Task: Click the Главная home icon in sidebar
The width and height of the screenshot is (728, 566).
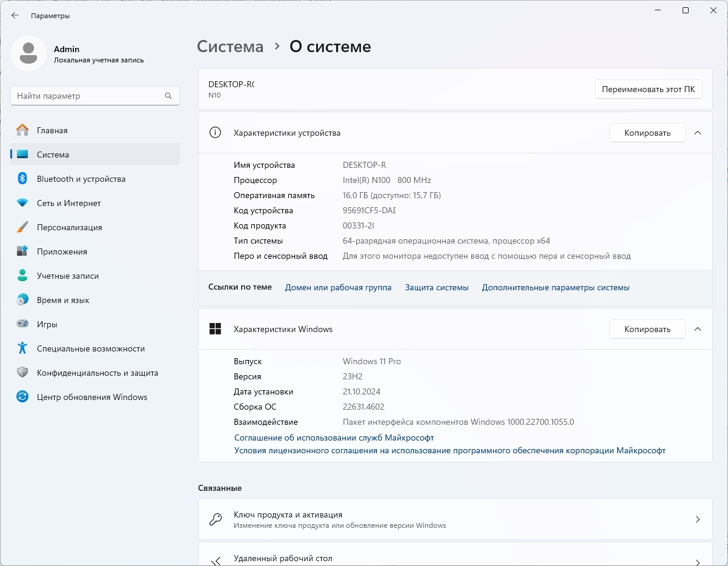Action: tap(22, 130)
